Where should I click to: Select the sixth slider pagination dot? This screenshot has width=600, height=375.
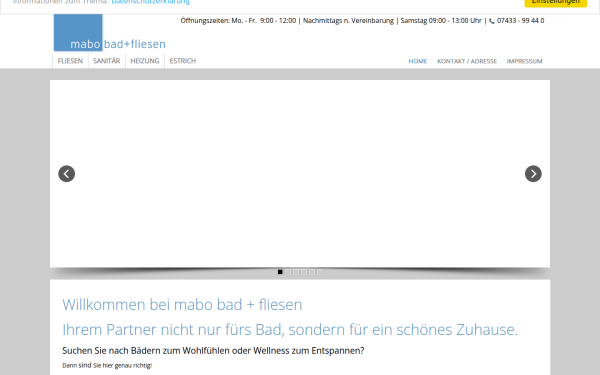[320, 272]
